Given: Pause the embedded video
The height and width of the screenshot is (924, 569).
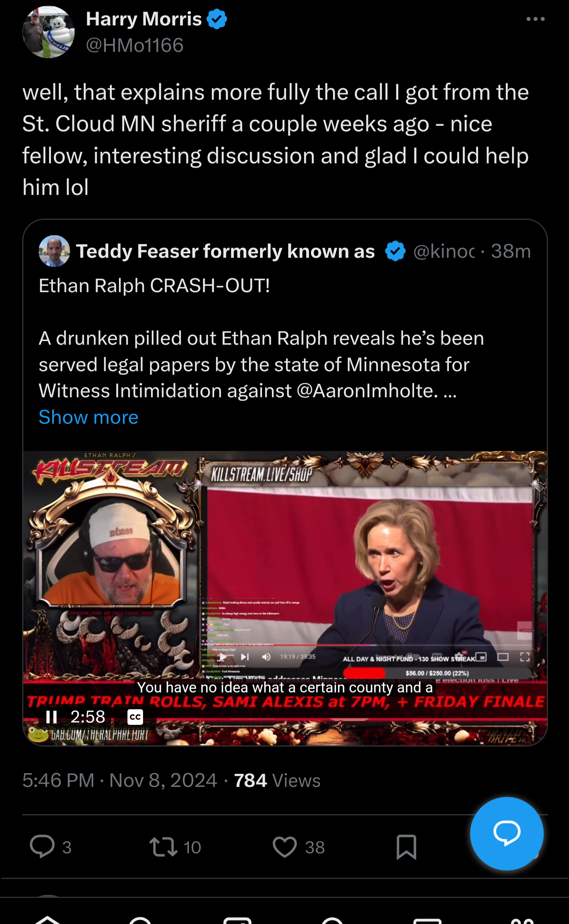Looking at the screenshot, I should click(51, 717).
